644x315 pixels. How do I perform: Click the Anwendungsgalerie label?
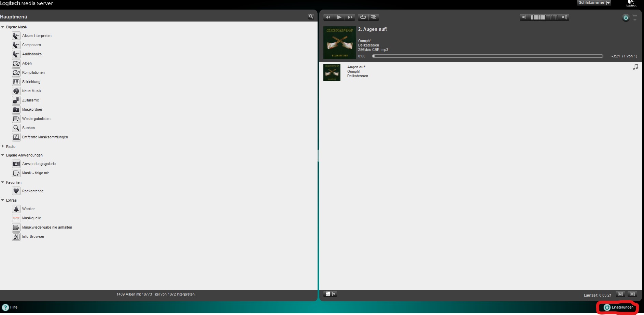(39, 164)
